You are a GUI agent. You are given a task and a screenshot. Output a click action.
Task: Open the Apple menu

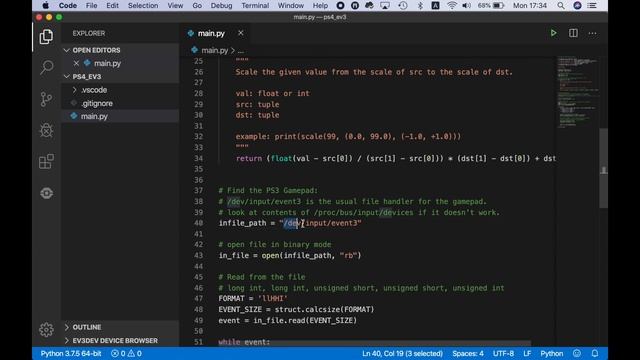click(45, 6)
